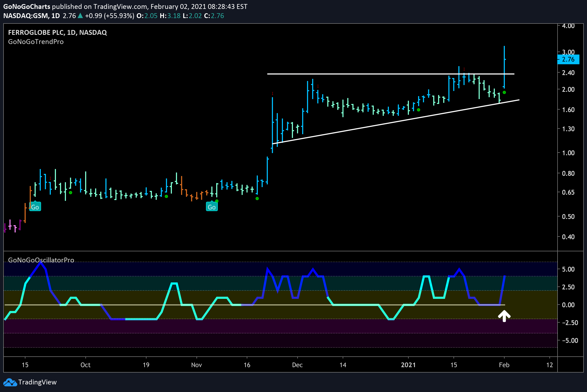Click the FERROGLOBE PLC, 1D, NASDAQ title

click(x=58, y=33)
